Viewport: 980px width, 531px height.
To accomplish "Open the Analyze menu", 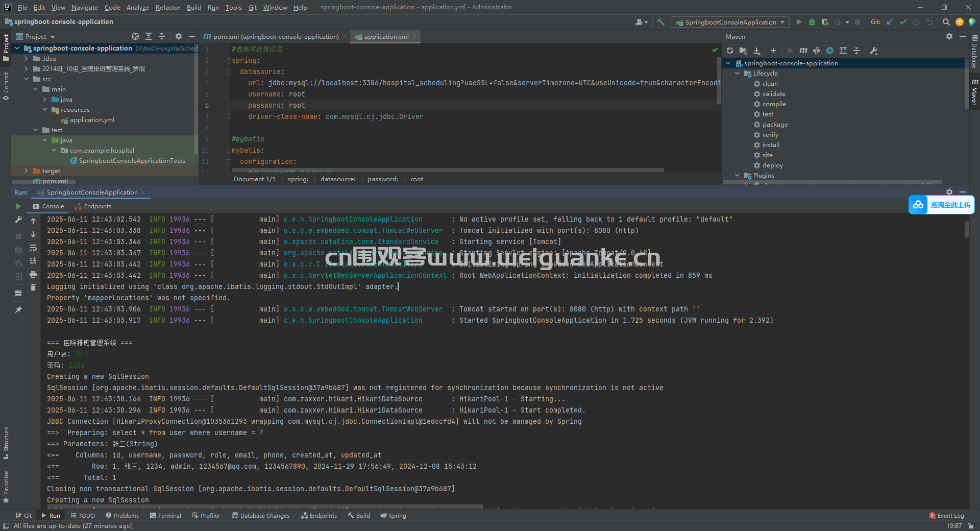I will tap(138, 7).
